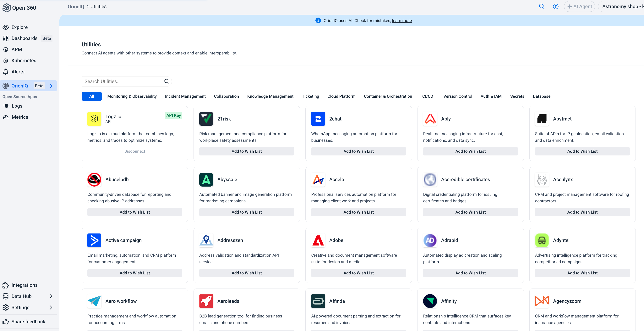The height and width of the screenshot is (331, 644).
Task: Select the Dashboards sidebar icon
Action: [x=6, y=38]
